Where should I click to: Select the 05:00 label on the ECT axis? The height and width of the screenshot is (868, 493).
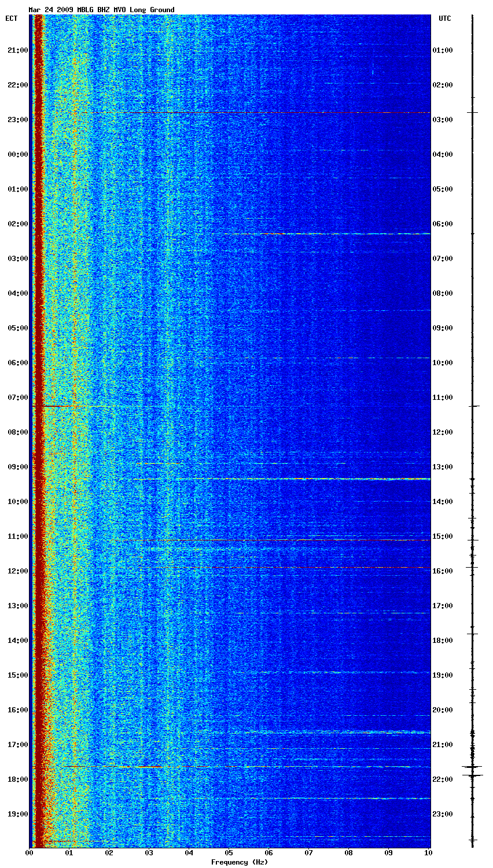pos(18,328)
